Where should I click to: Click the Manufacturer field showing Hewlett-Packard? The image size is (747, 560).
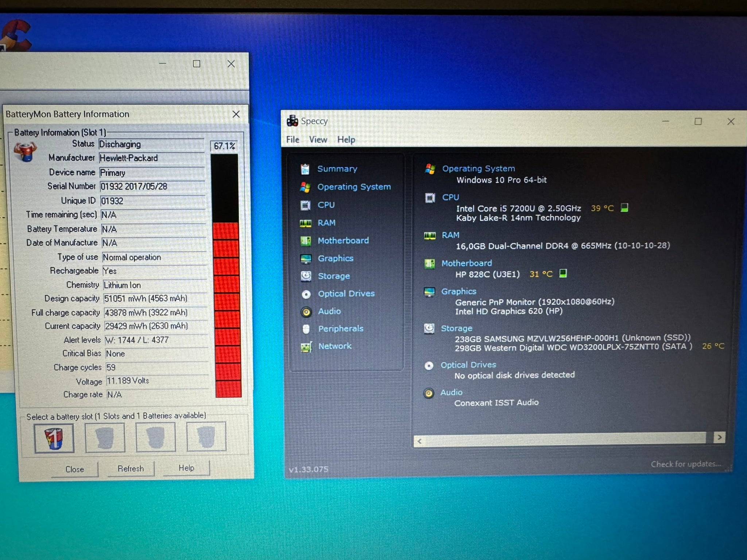152,158
